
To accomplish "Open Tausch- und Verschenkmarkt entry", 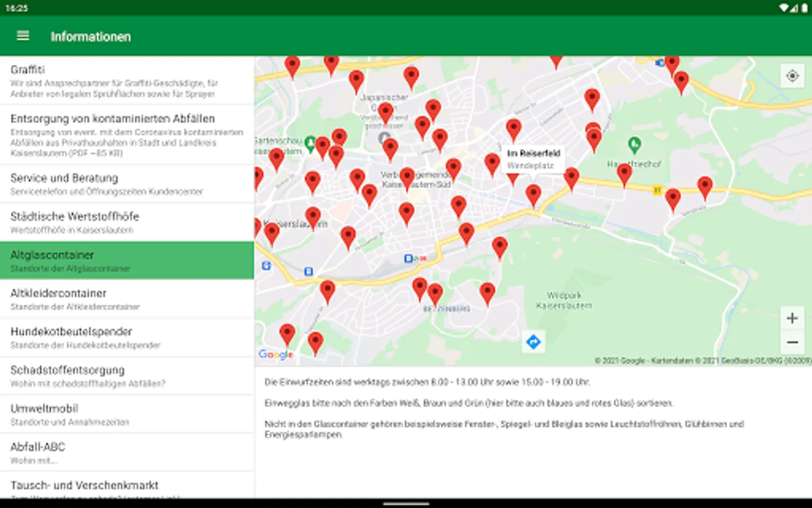I will [127, 485].
